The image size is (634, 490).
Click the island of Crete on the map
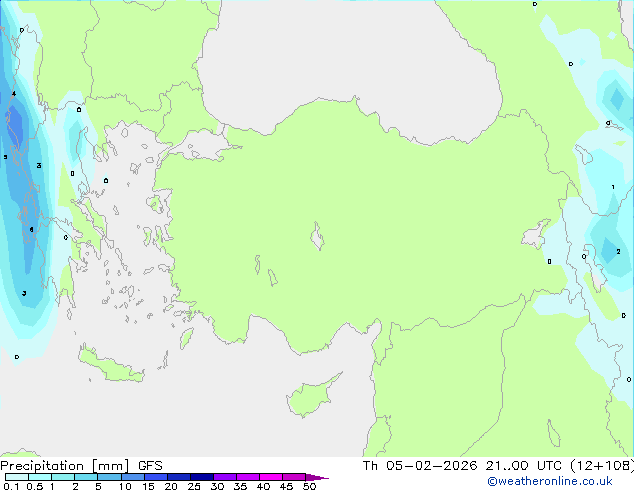(x=110, y=365)
